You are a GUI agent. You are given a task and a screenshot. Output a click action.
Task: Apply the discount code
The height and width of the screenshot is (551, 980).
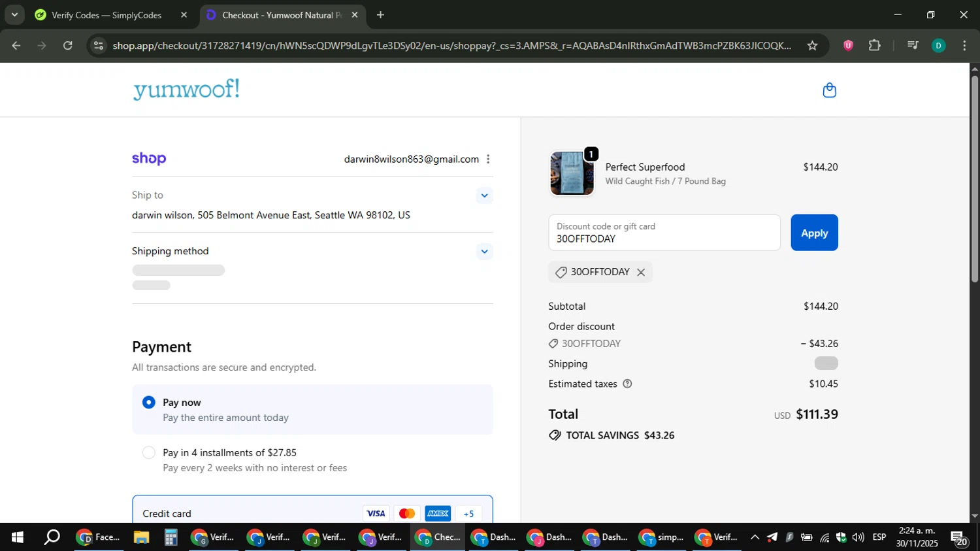click(814, 233)
